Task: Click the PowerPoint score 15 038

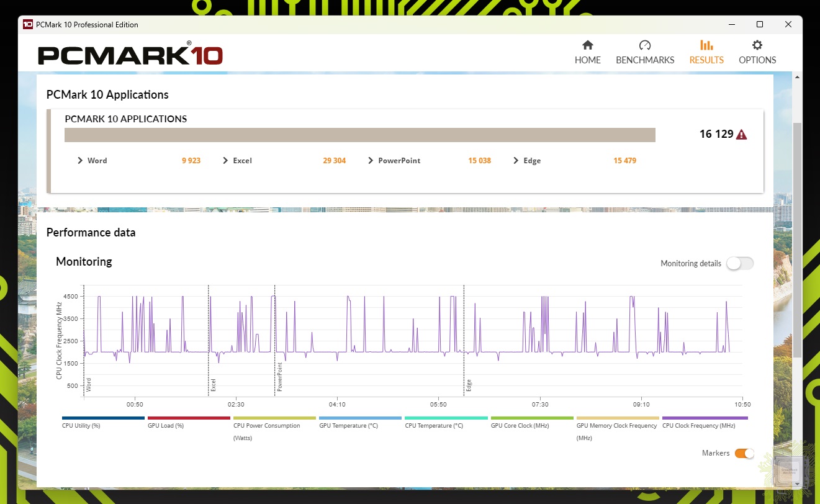Action: tap(479, 161)
